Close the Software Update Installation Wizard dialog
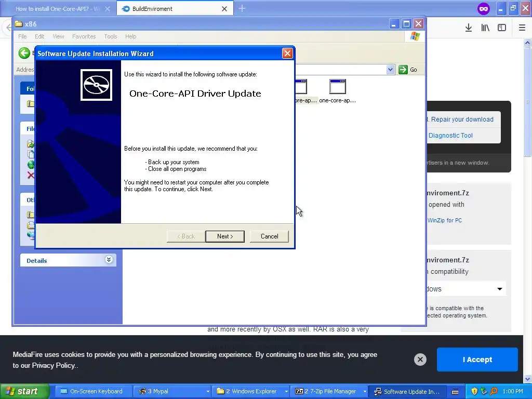Viewport: 532px width, 399px height. [x=287, y=54]
